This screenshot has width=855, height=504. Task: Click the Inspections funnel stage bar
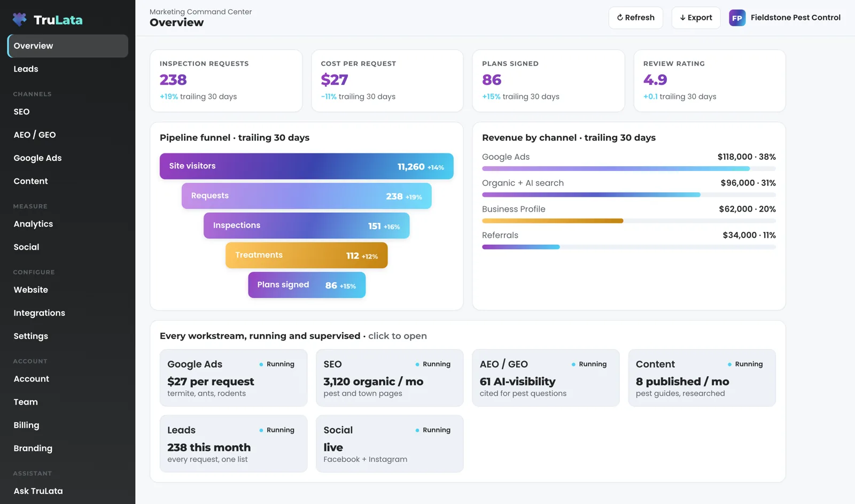[x=307, y=226]
